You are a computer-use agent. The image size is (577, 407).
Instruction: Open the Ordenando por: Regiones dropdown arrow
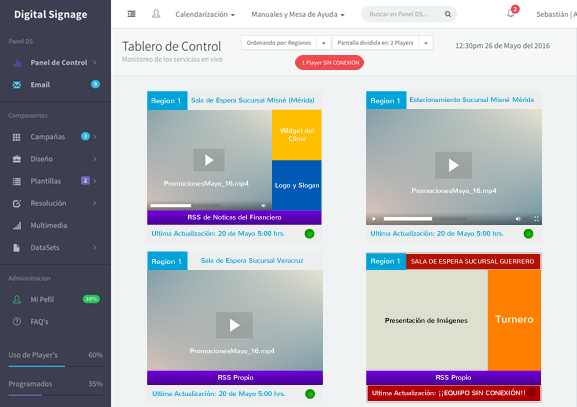click(323, 43)
